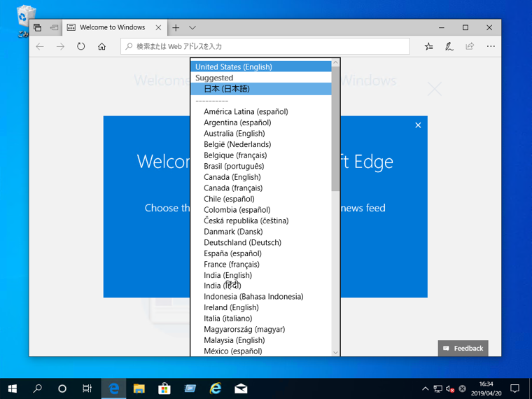Select España (español)
532x399 pixels.
[261, 253]
